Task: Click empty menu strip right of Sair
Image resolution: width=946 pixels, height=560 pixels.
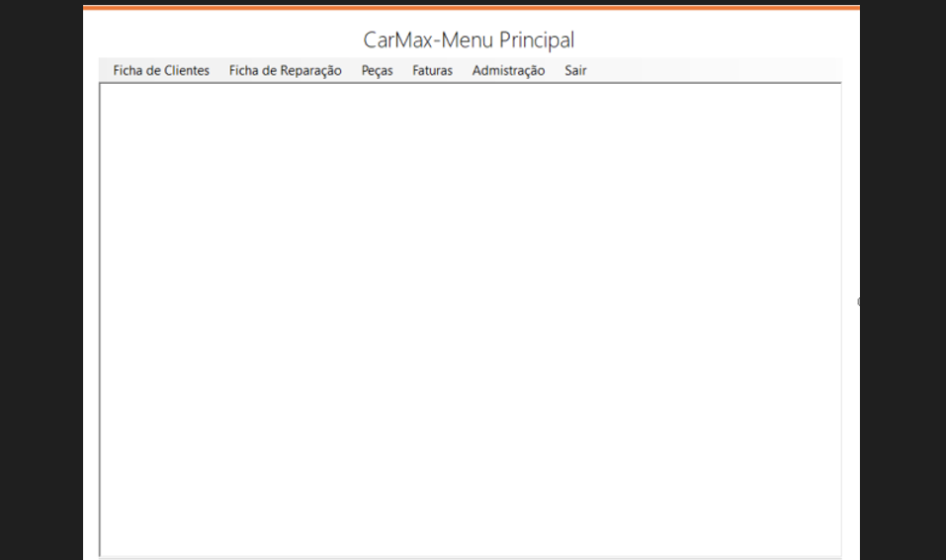Action: point(715,70)
